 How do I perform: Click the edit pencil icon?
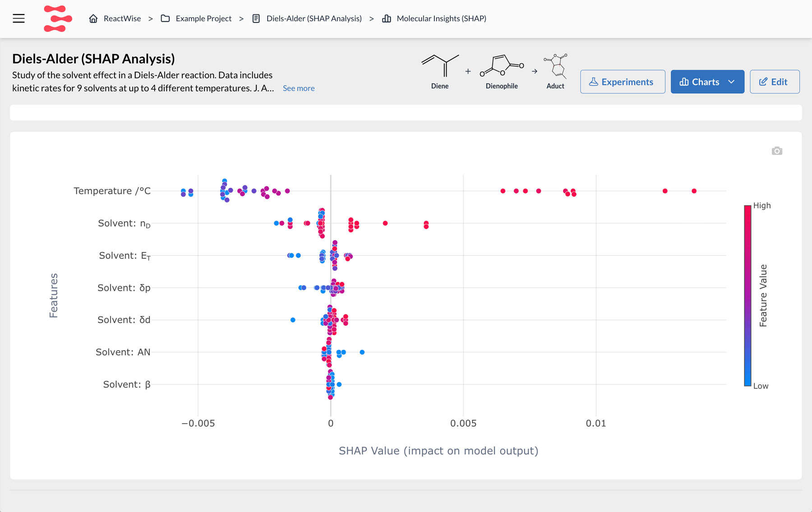pyautogui.click(x=763, y=82)
